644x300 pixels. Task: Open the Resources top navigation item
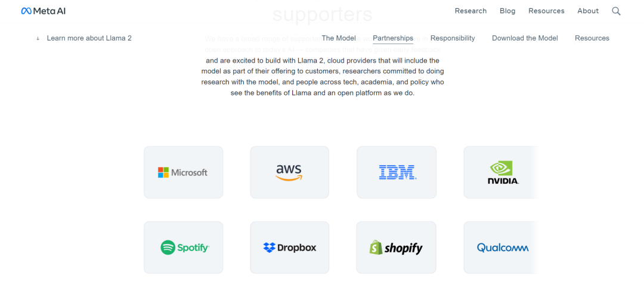[x=546, y=11]
